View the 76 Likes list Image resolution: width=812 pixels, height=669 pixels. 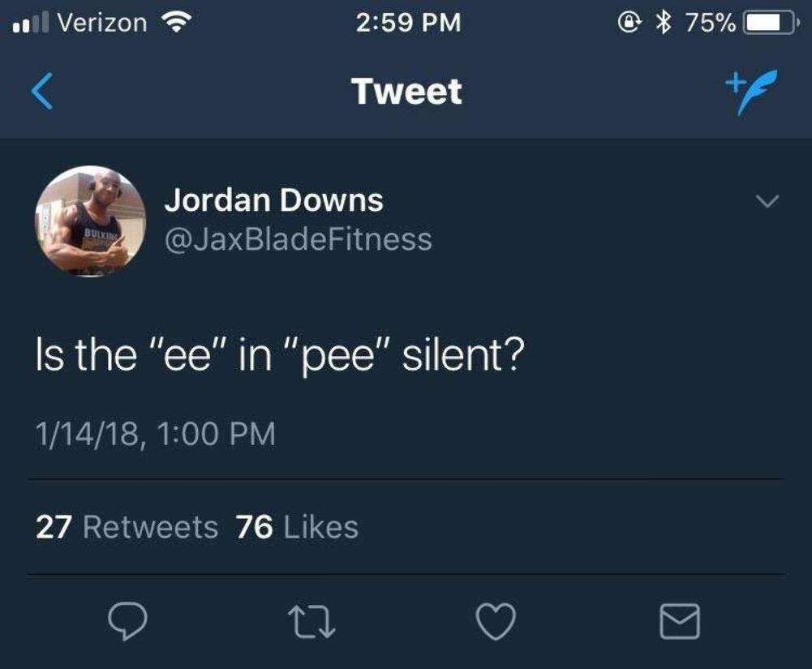pyautogui.click(x=297, y=527)
